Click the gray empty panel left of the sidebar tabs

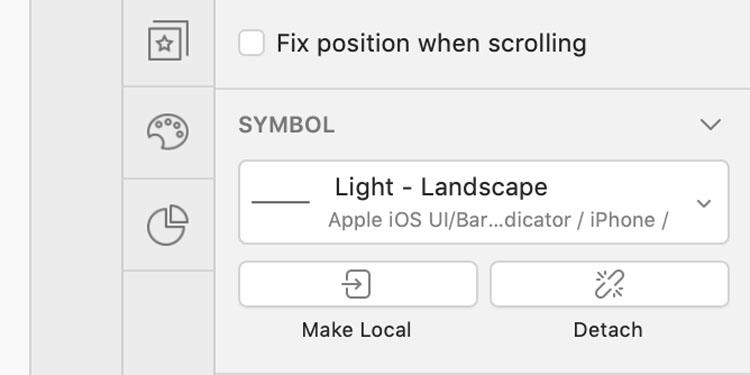(77, 188)
